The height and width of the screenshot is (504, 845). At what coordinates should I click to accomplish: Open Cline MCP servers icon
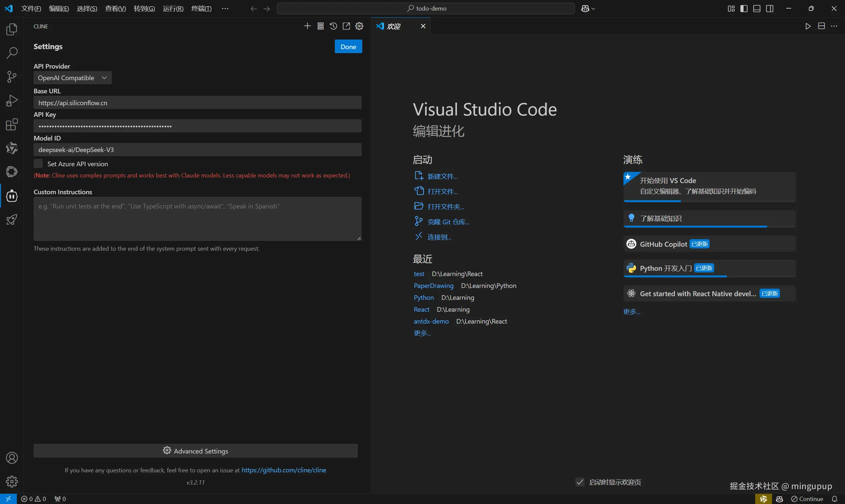[x=320, y=26]
